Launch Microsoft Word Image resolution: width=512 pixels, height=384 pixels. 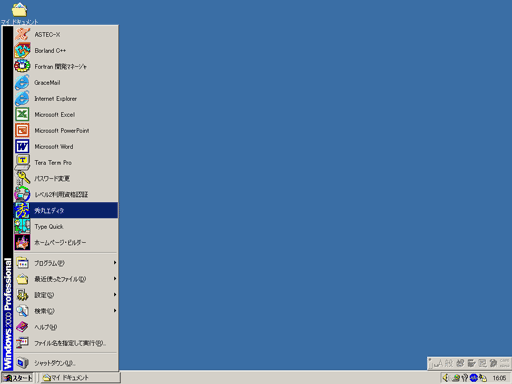coord(65,146)
